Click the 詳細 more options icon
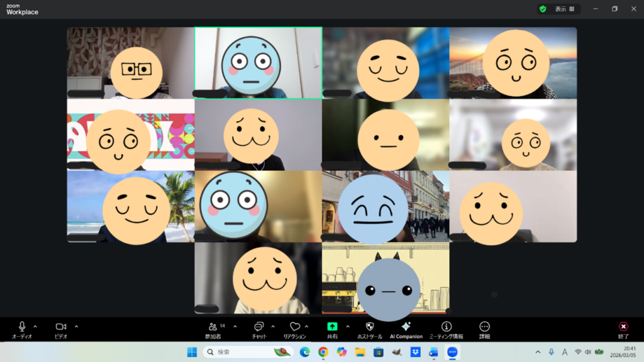Screen dimensions: 644x362 click(x=484, y=327)
